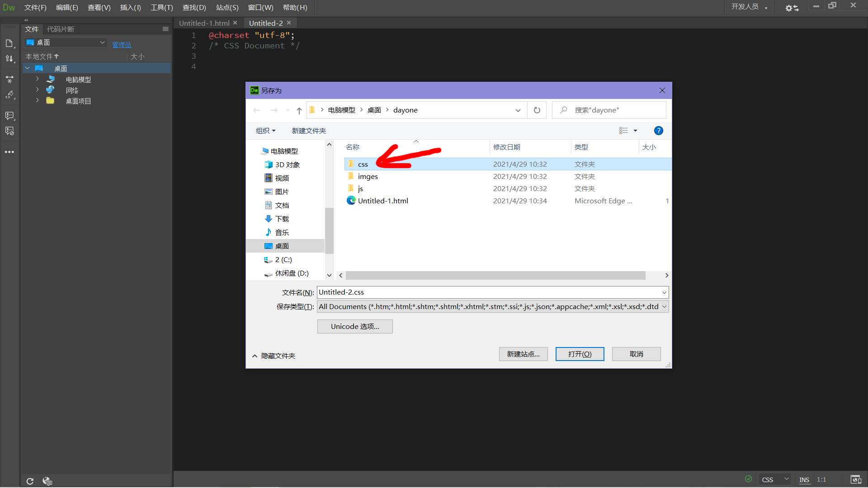
Task: Click the 文件名 input field
Action: point(493,292)
